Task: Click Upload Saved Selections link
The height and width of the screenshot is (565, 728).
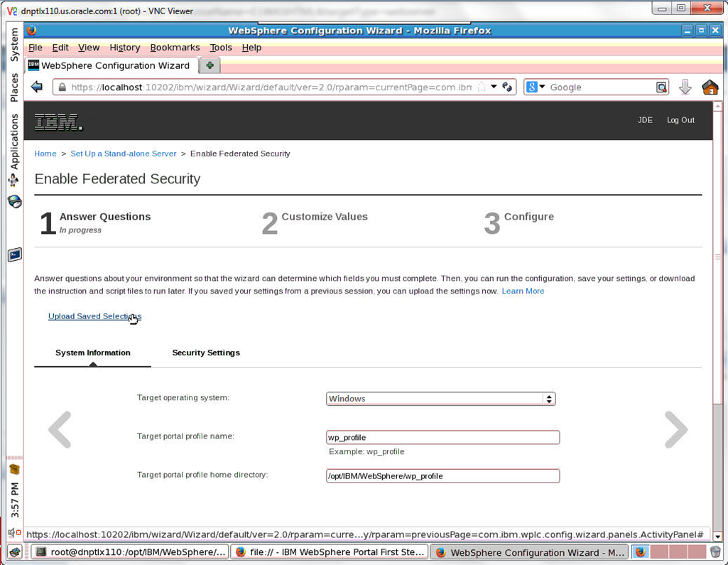Action: pyautogui.click(x=94, y=316)
